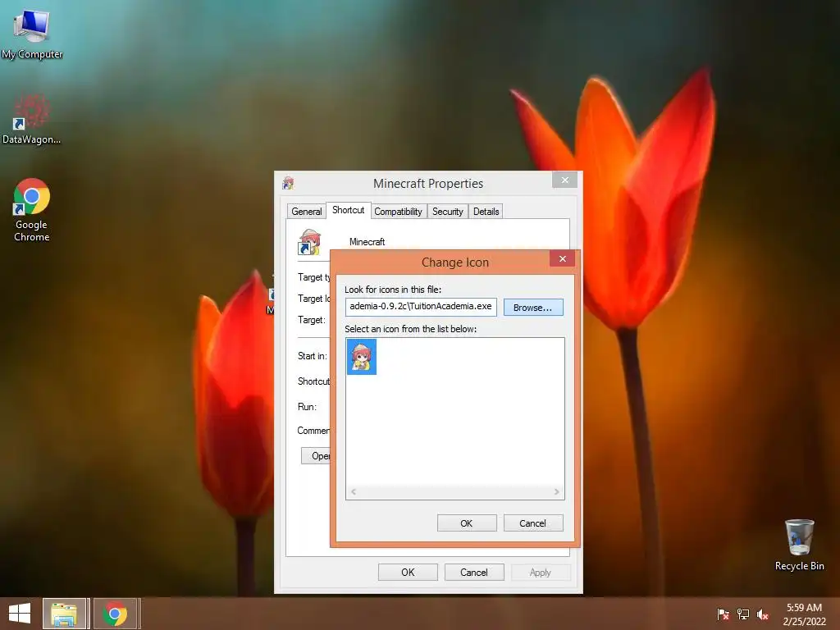Screen dimensions: 840x630
Task: Click the 'Select an icon from the list below' label
Action: 410,329
